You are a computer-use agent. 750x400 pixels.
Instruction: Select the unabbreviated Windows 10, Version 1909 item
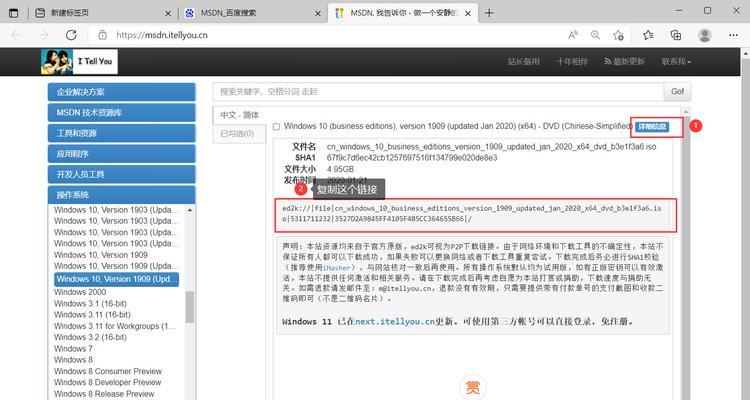pyautogui.click(x=101, y=255)
